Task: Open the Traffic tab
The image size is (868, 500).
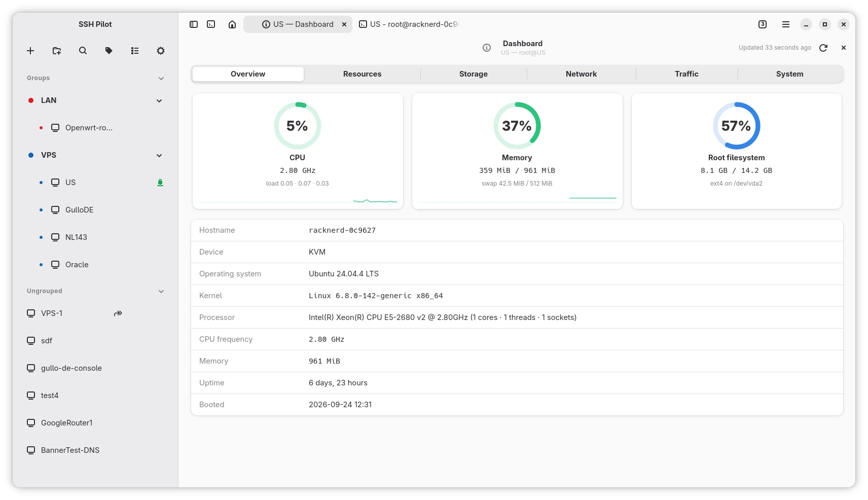Action: click(x=686, y=74)
